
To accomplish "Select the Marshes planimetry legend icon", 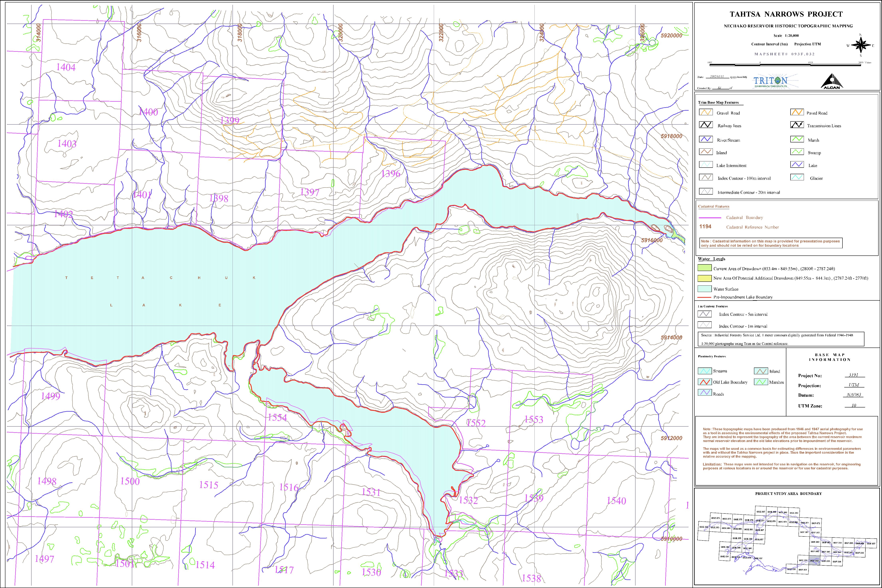I will click(761, 382).
